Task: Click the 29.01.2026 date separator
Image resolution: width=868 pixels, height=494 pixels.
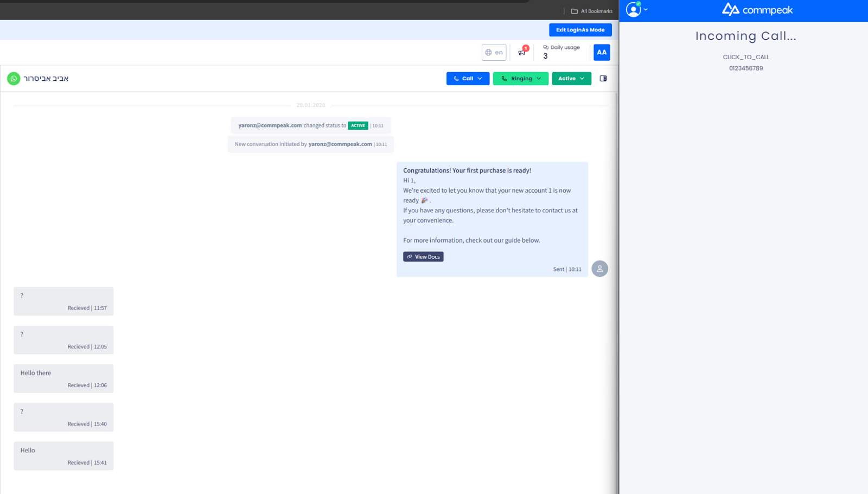Action: tap(311, 105)
